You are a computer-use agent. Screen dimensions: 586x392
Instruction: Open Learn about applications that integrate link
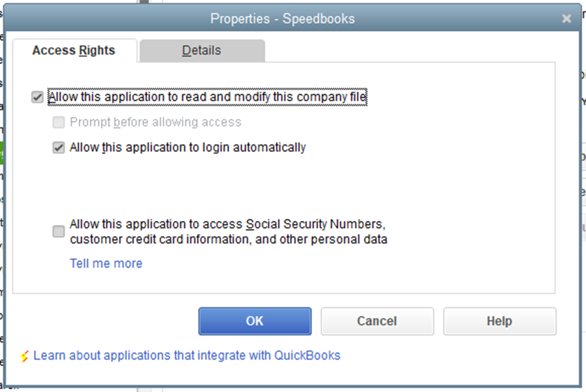pos(187,355)
